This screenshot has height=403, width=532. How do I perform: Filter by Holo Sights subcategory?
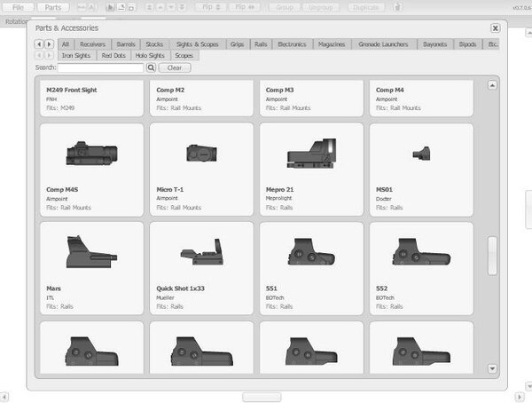(151, 55)
